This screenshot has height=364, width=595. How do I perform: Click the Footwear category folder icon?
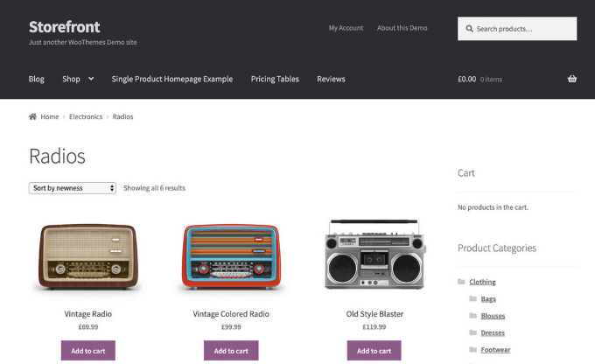(472, 350)
